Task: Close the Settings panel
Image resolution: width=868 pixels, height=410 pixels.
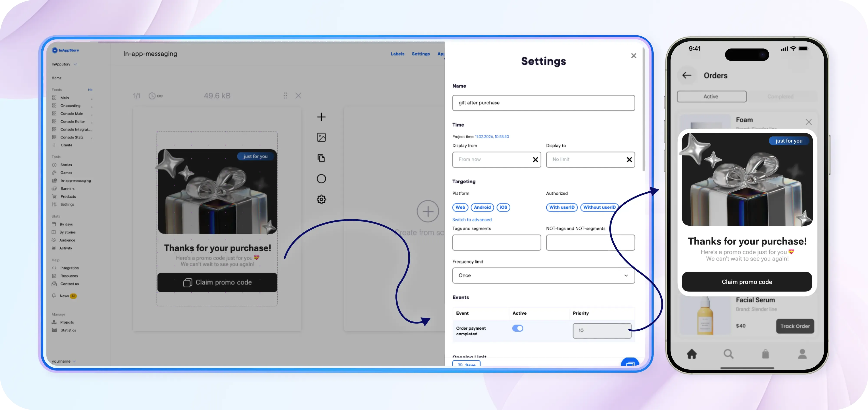Action: pyautogui.click(x=633, y=56)
